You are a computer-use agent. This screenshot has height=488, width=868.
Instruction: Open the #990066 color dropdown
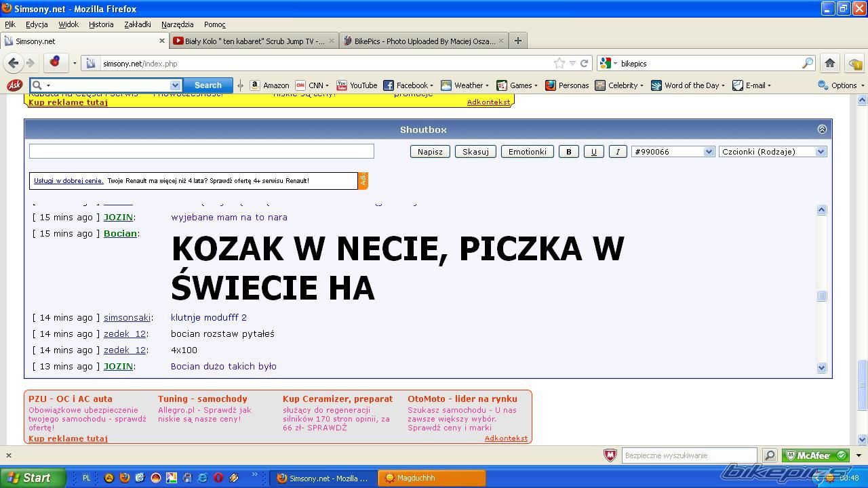pyautogui.click(x=672, y=152)
